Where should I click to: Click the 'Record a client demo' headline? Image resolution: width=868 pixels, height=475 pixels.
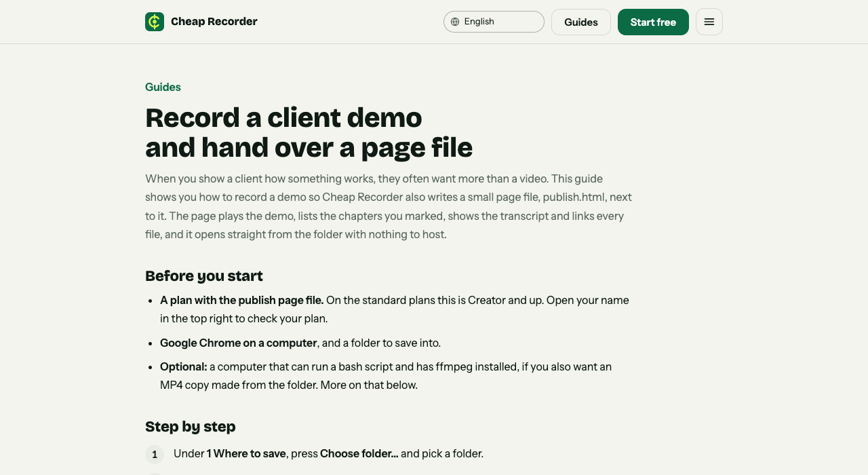(309, 132)
